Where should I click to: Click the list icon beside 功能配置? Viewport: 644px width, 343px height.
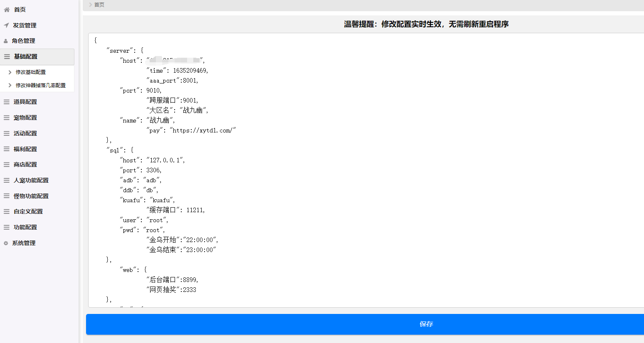pyautogui.click(x=7, y=228)
